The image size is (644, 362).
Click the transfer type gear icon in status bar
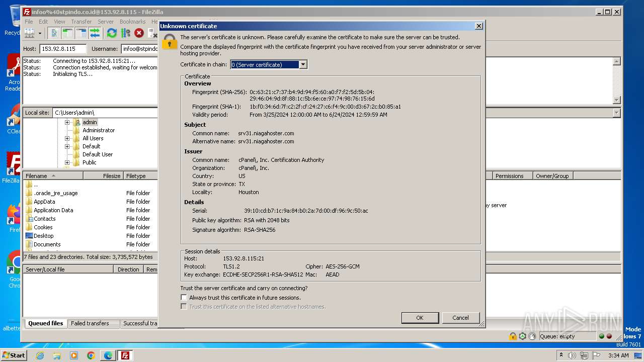(523, 336)
